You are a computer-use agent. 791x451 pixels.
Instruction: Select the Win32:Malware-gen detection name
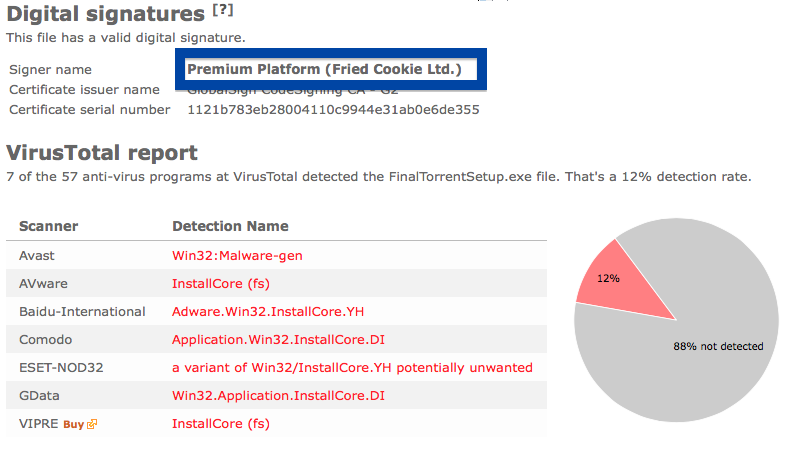237,256
